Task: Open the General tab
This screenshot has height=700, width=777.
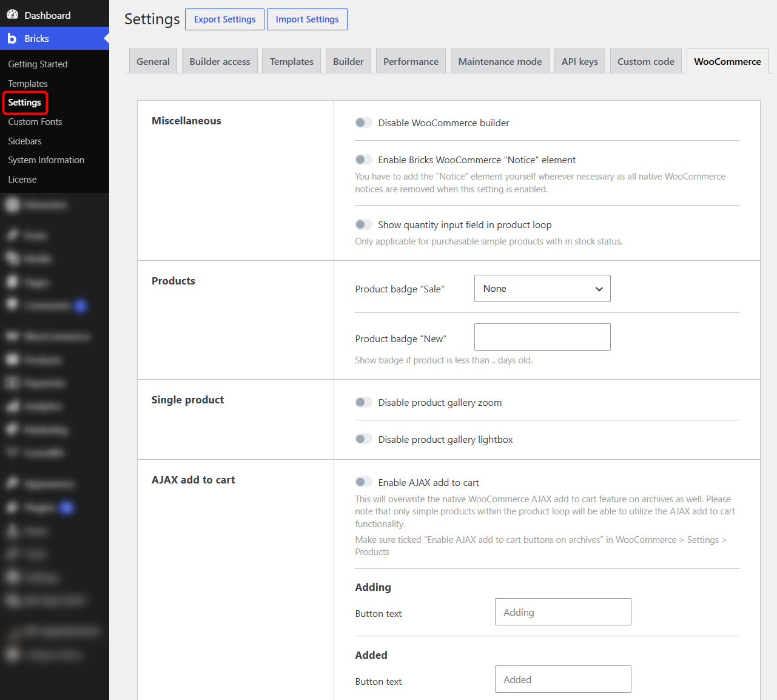Action: click(153, 61)
